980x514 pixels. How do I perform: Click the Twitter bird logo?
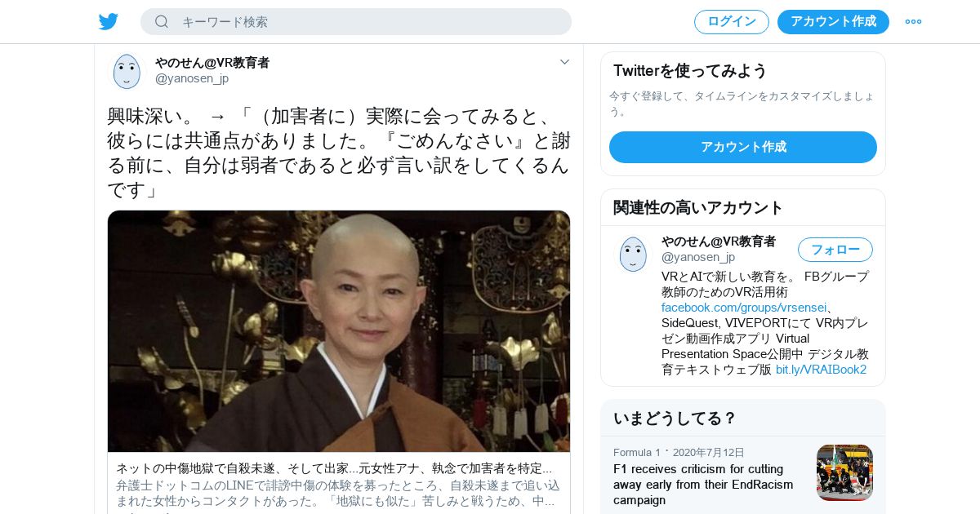point(109,21)
